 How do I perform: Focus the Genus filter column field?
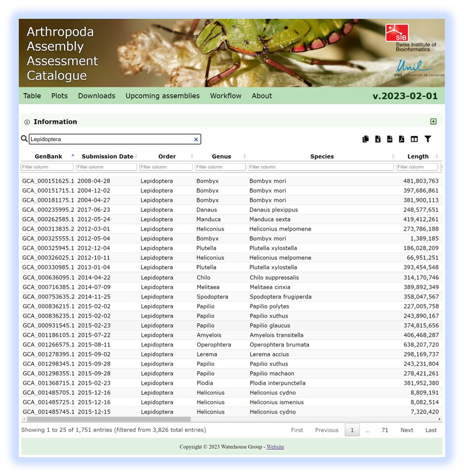220,167
